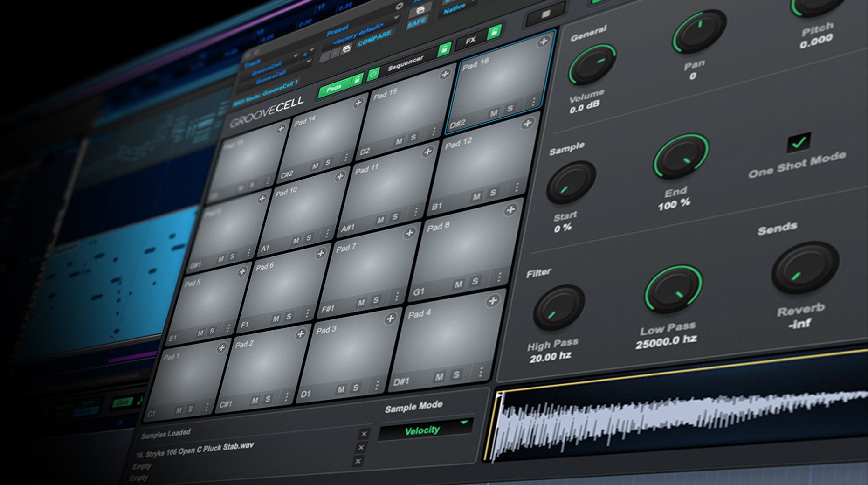Open the Pad 8 options menu

pos(499,277)
